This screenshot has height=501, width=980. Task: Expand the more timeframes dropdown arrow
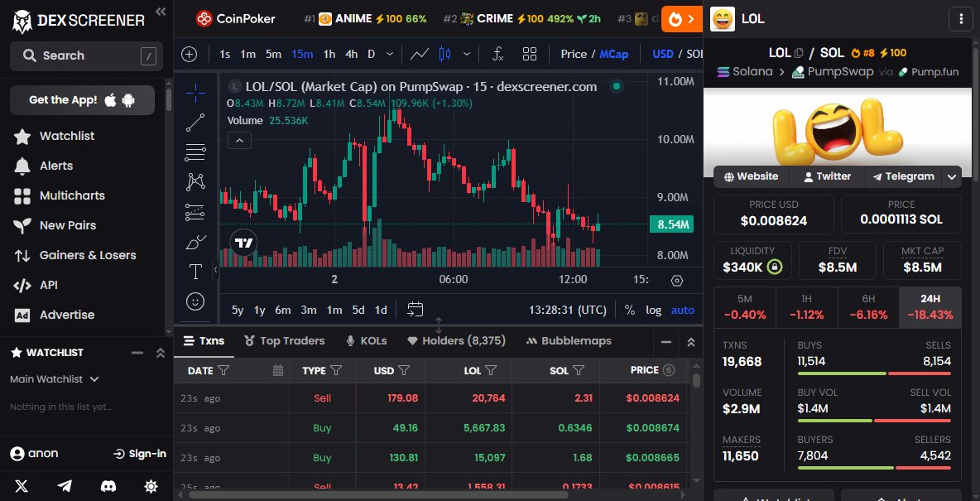[390, 55]
